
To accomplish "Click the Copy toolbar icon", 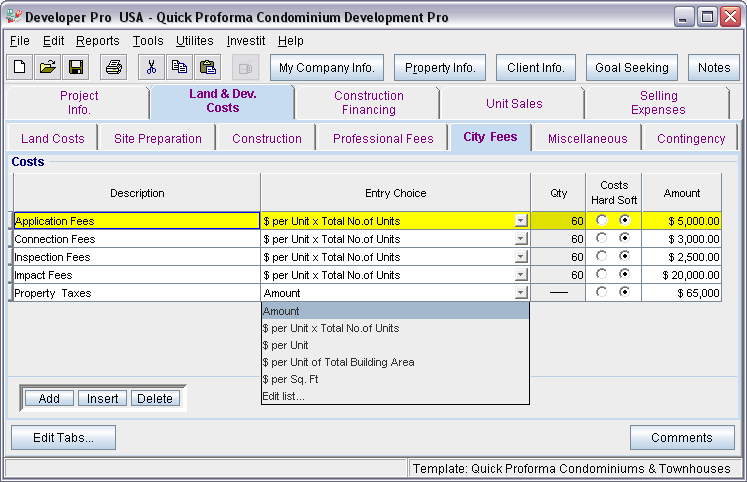I will coord(179,67).
